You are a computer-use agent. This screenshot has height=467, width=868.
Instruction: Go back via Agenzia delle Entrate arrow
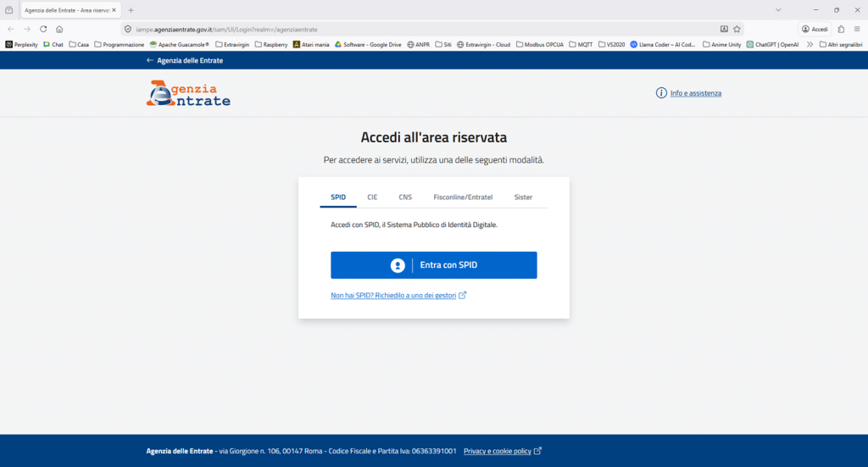[x=184, y=60]
